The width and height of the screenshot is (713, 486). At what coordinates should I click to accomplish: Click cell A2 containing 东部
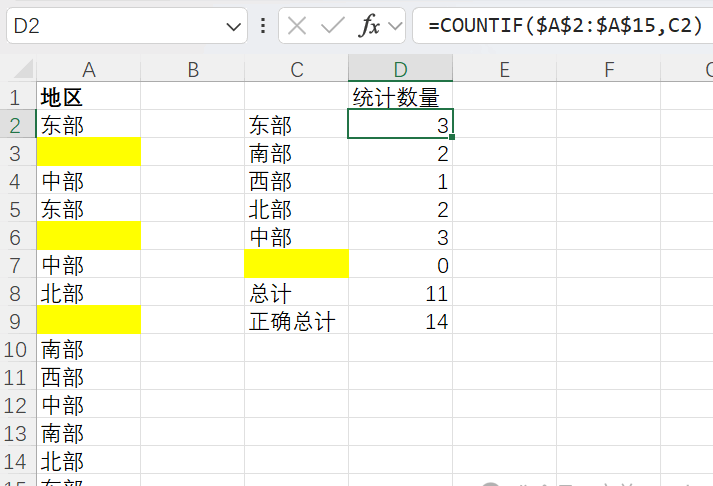coord(89,125)
